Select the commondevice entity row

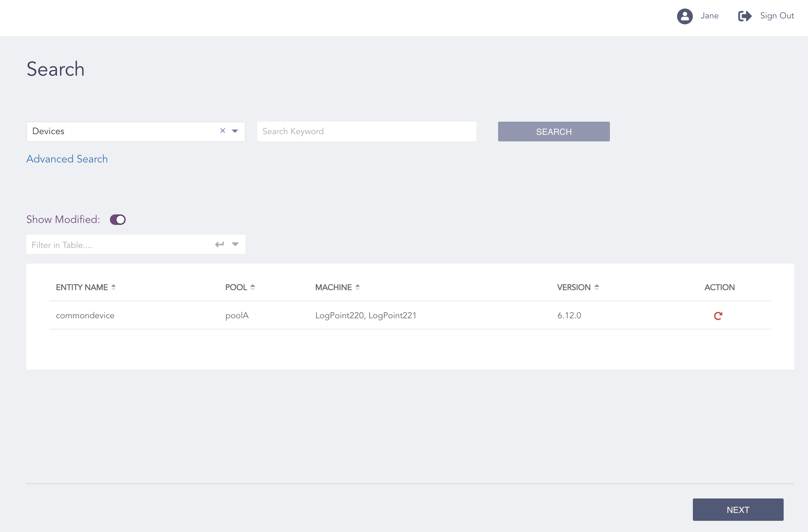click(85, 316)
